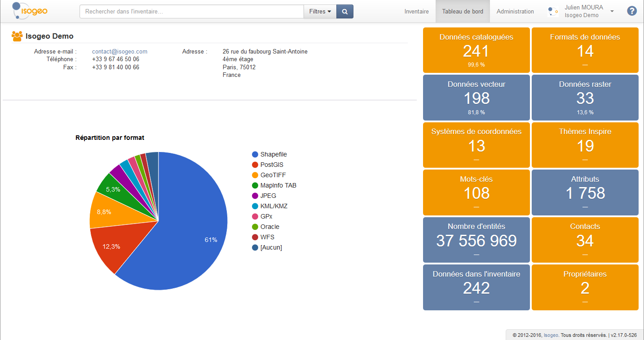This screenshot has width=644, height=340.
Task: Click the pink GPx legend dot
Action: point(255,217)
